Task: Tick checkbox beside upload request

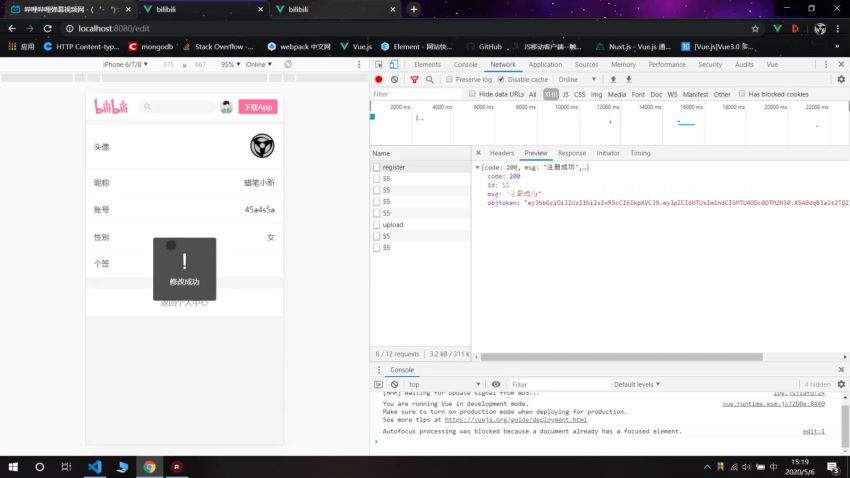Action: tap(377, 224)
